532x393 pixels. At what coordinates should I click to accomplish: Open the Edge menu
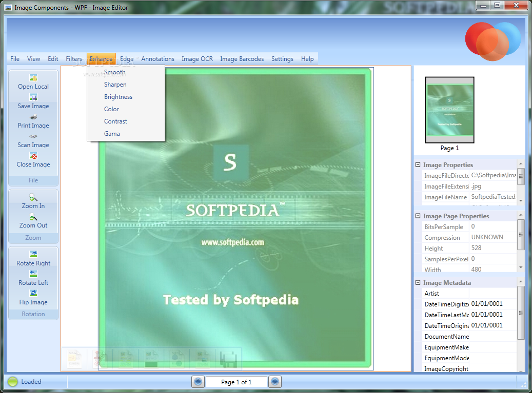coord(127,59)
